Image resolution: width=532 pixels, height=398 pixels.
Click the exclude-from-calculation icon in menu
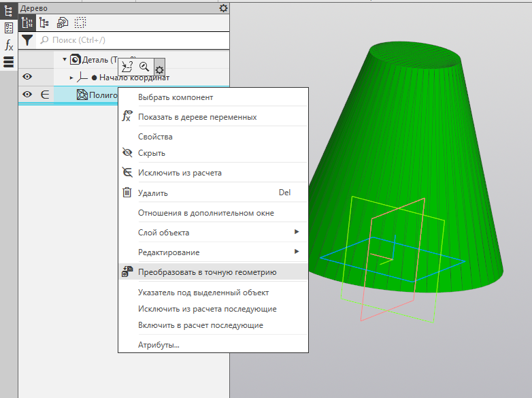(127, 172)
